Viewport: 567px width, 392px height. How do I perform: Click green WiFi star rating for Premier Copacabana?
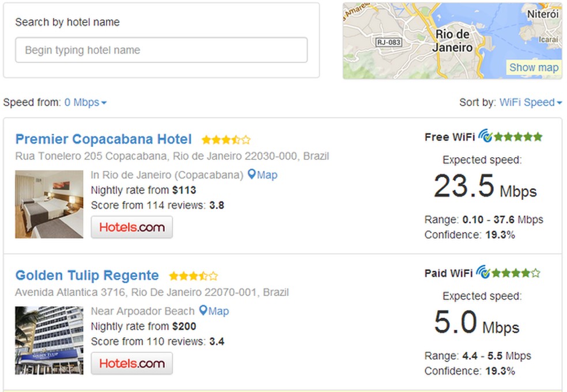click(x=518, y=136)
